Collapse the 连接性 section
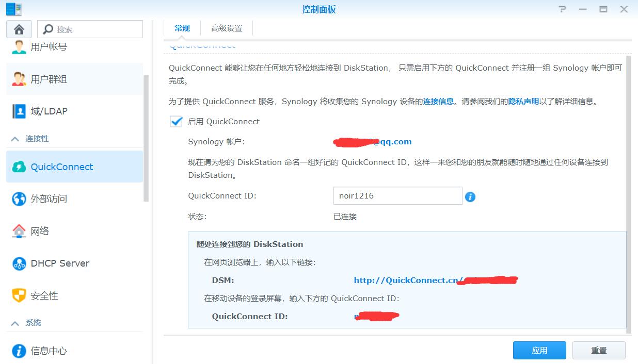Image resolution: width=638 pixels, height=364 pixels. [15, 139]
